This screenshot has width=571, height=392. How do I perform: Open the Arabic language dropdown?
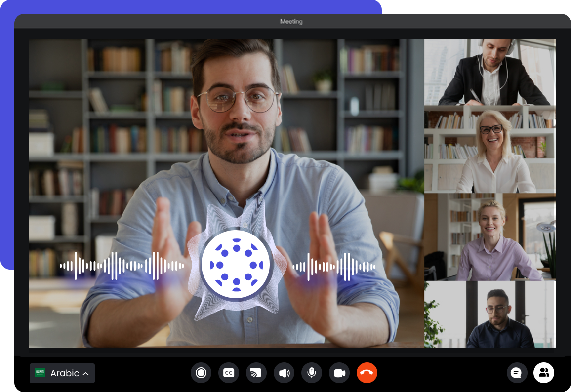[62, 373]
